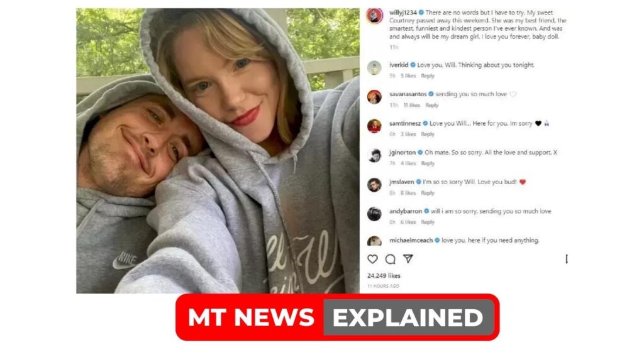Share the post via paper plane icon

click(x=408, y=258)
